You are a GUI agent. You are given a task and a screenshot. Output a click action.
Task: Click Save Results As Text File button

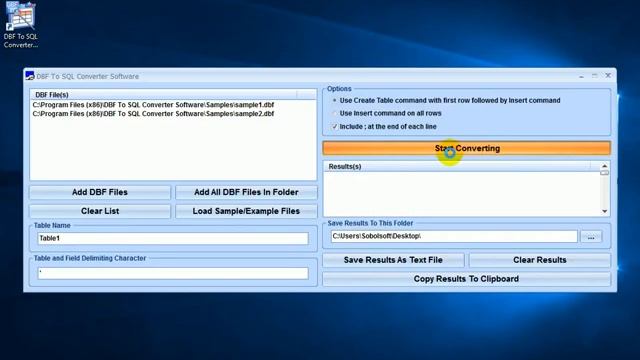[393, 260]
